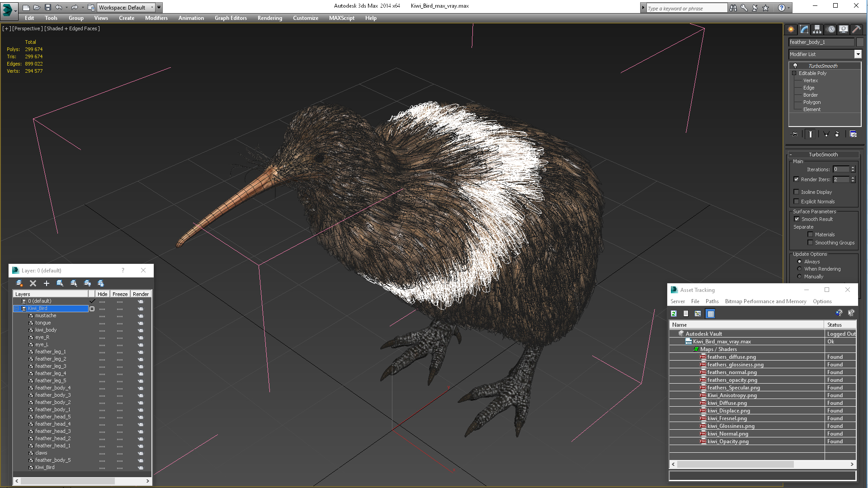Screen dimensions: 868x488
Task: Click the Subscription Center key icon
Action: 744,8
